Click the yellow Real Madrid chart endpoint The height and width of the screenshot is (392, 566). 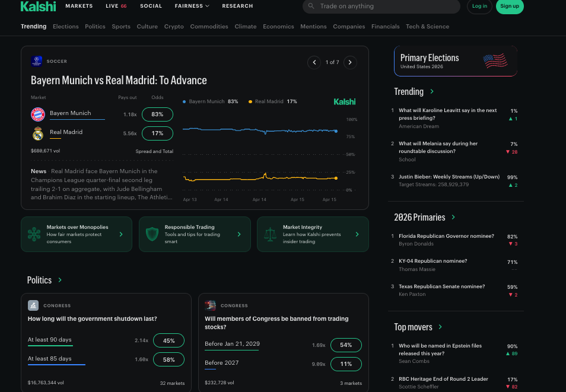coord(336,178)
